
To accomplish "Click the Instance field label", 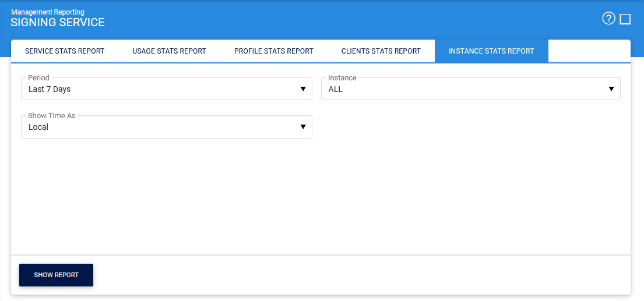I will click(342, 78).
